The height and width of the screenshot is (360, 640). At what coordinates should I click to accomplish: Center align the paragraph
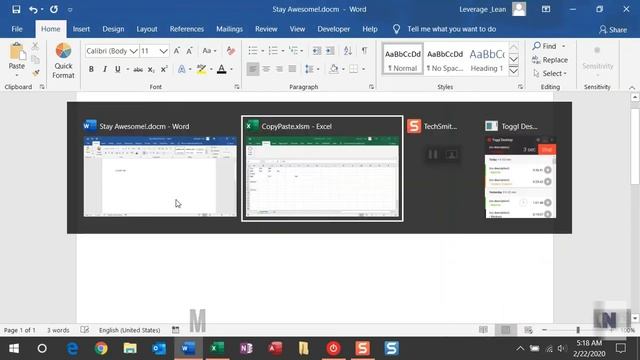click(x=266, y=69)
